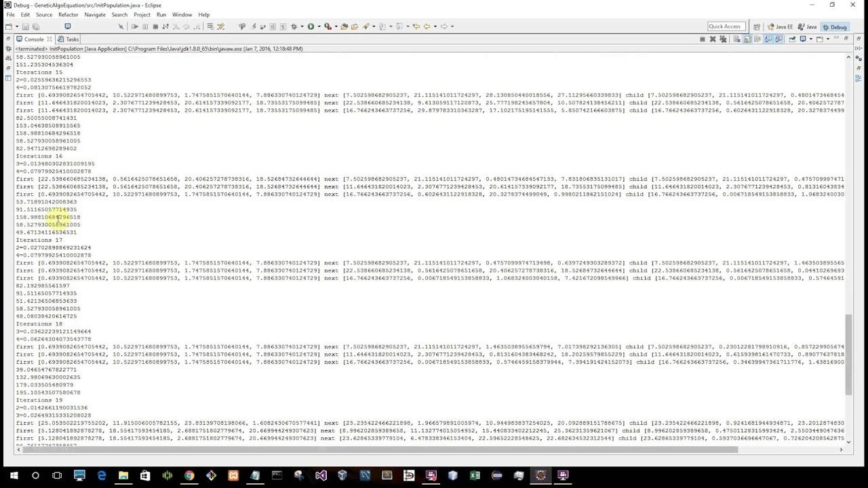Click the Clear Console icon

tap(736, 39)
